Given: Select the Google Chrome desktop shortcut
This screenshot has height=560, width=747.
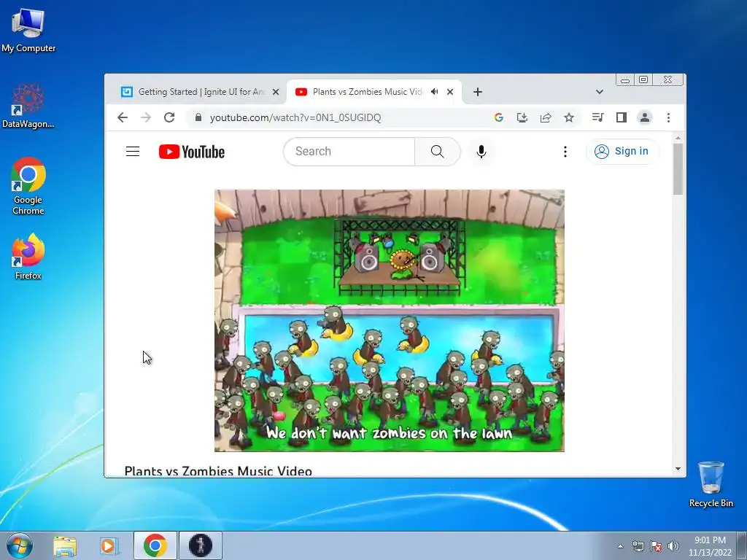Looking at the screenshot, I should [28, 186].
